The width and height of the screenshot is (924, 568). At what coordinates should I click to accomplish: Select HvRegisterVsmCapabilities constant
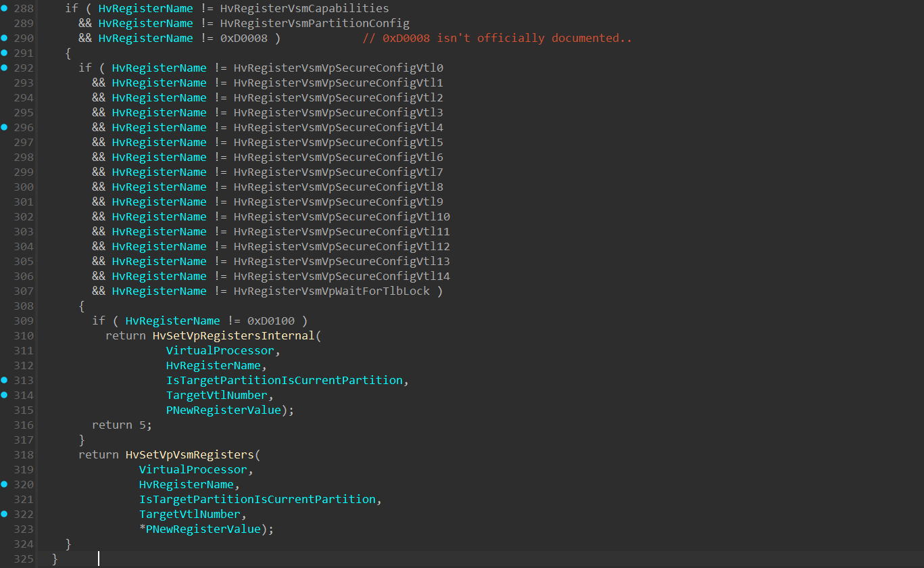[x=304, y=8]
